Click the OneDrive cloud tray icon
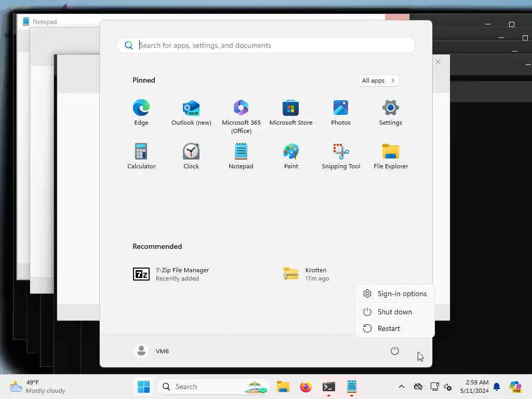This screenshot has width=532, height=399. coord(418,387)
